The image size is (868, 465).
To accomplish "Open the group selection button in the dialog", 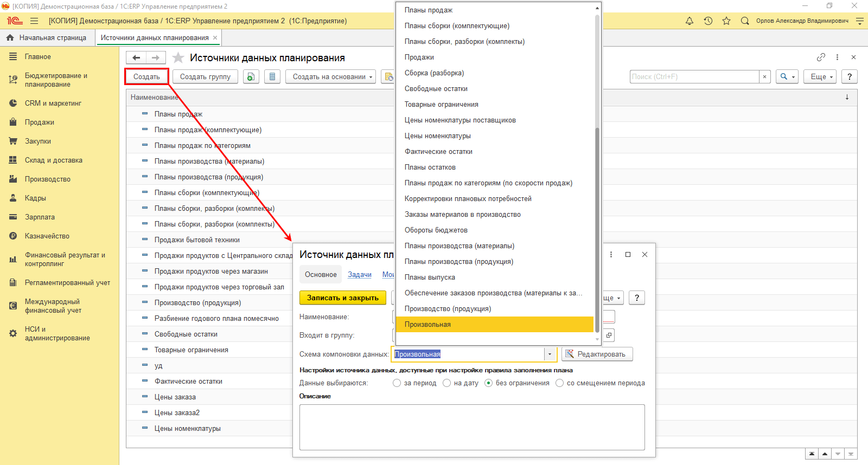I will click(609, 335).
